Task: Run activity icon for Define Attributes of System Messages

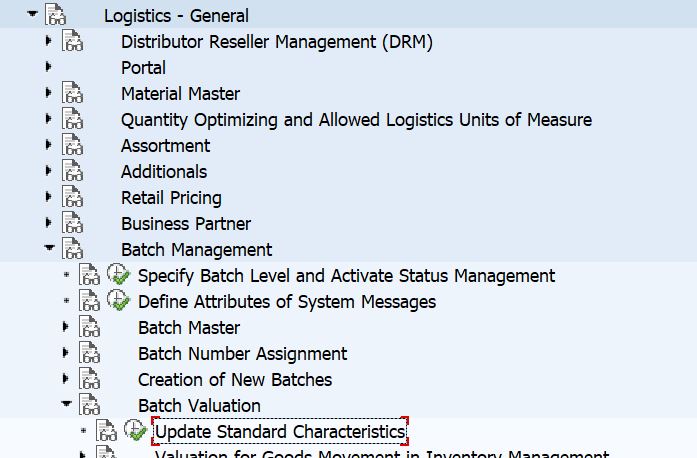Action: [x=118, y=301]
